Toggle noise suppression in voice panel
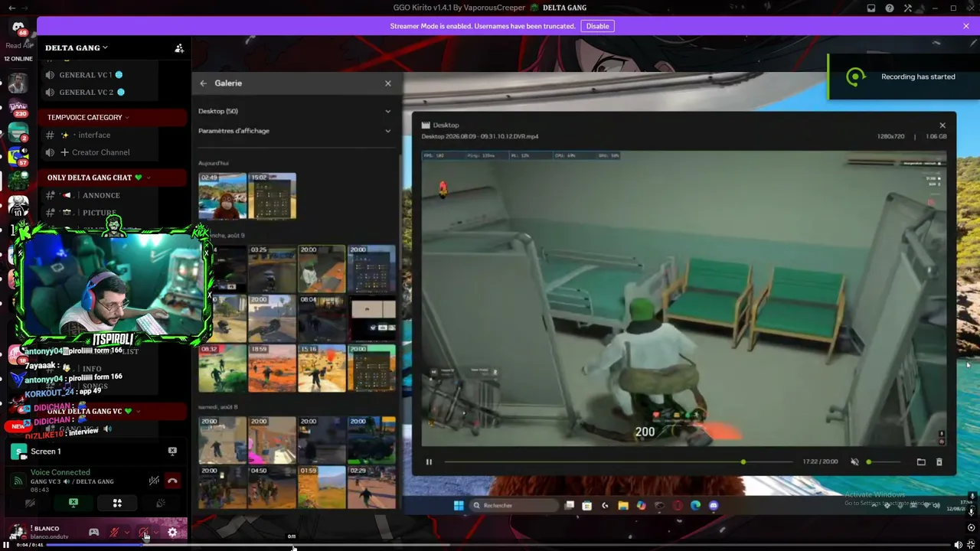The image size is (980, 551). pyautogui.click(x=154, y=481)
